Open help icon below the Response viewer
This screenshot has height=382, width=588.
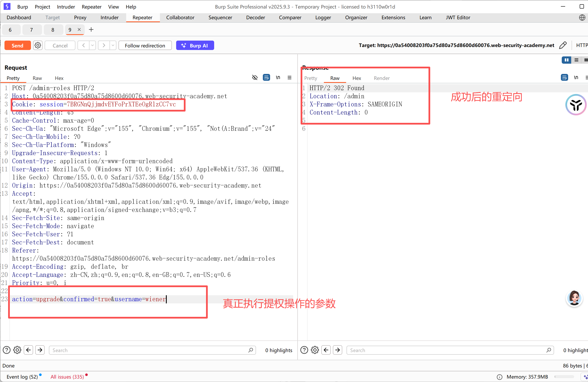pyautogui.click(x=304, y=350)
